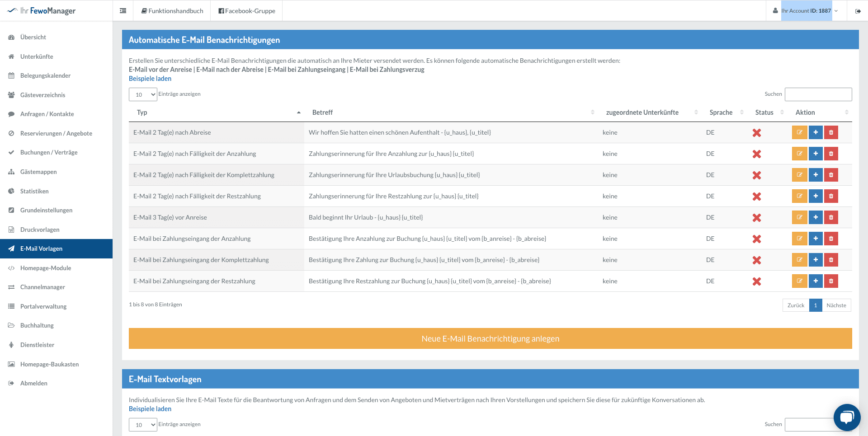Open Belegungskalender in the sidebar
The width and height of the screenshot is (868, 436).
(45, 75)
